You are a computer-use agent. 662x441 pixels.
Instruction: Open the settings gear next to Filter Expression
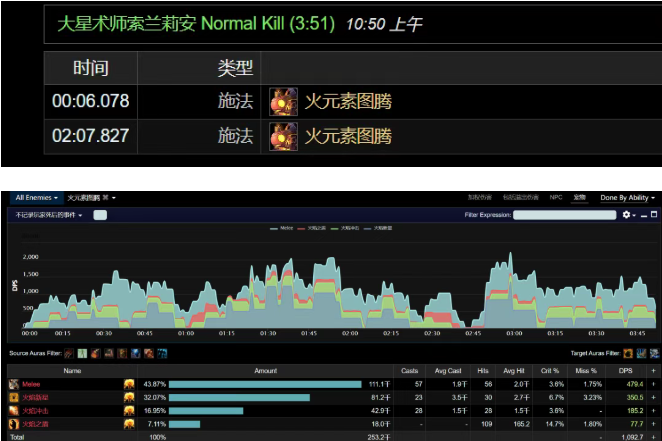coord(626,215)
